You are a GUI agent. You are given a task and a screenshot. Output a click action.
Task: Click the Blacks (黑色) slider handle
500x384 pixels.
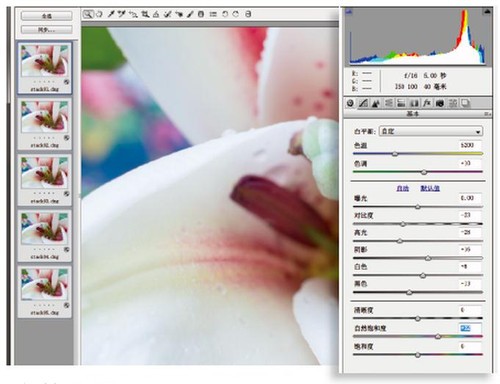409,293
